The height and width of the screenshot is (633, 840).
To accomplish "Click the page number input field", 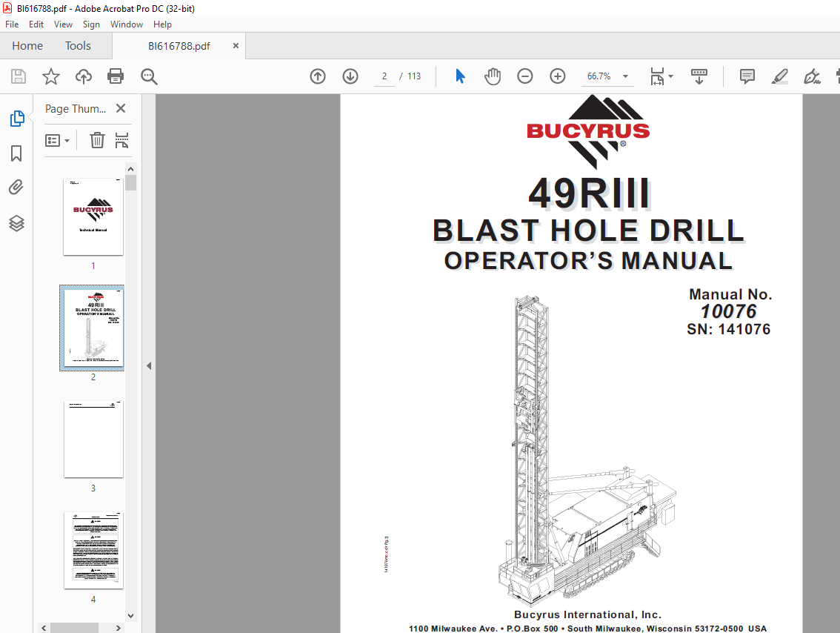I will (x=384, y=76).
